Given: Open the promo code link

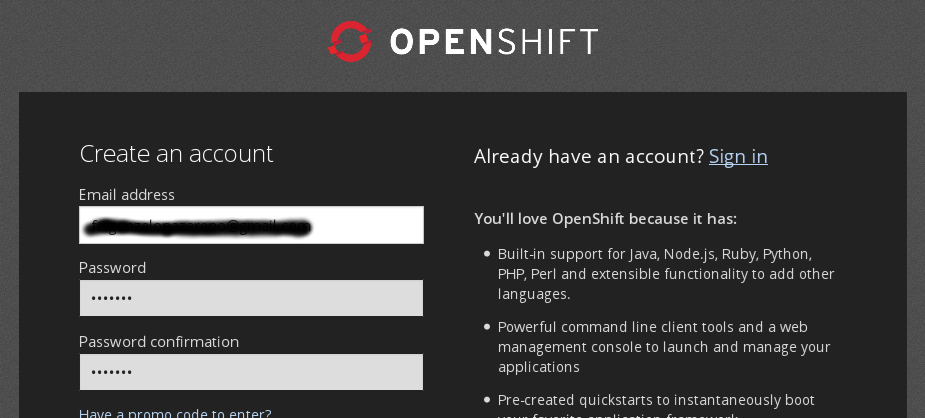Looking at the screenshot, I should point(175,412).
